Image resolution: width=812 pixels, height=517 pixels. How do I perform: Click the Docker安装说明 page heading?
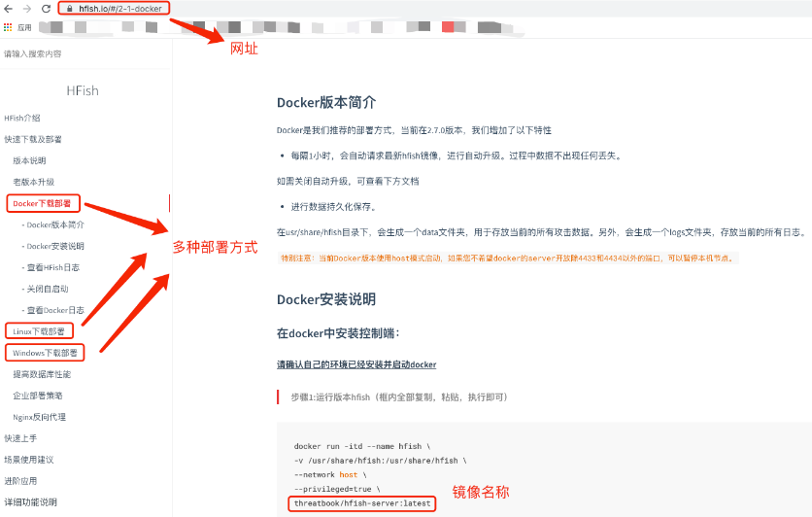click(x=326, y=299)
